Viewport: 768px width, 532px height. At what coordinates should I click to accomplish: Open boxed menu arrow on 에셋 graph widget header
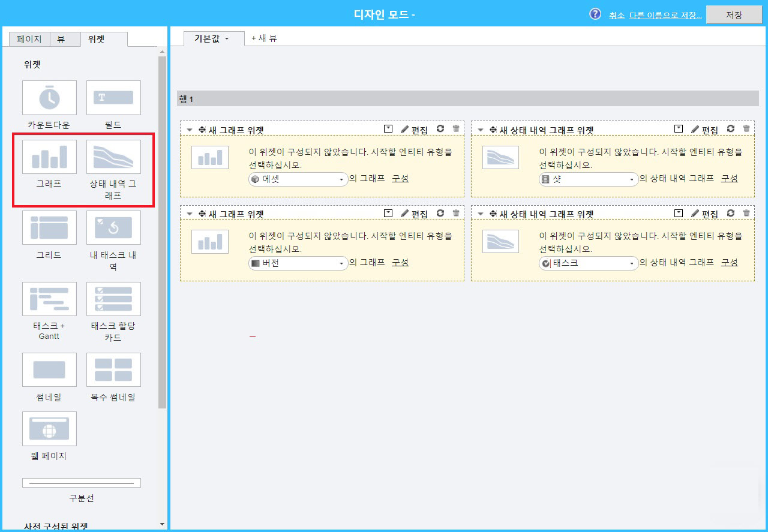click(388, 129)
